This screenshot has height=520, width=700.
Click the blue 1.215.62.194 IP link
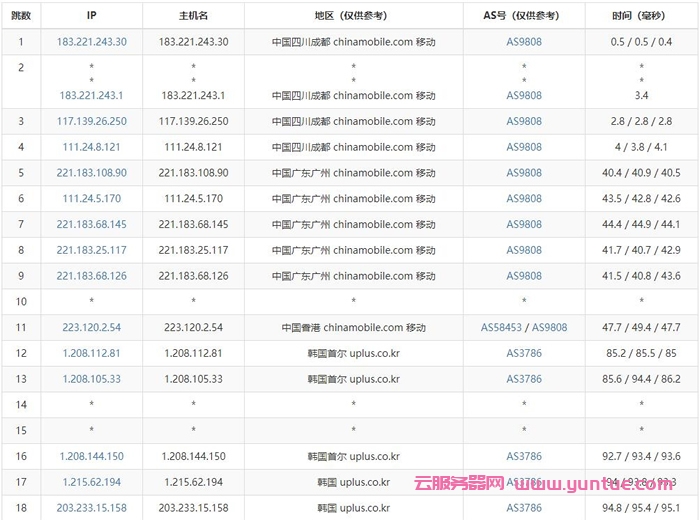point(91,482)
